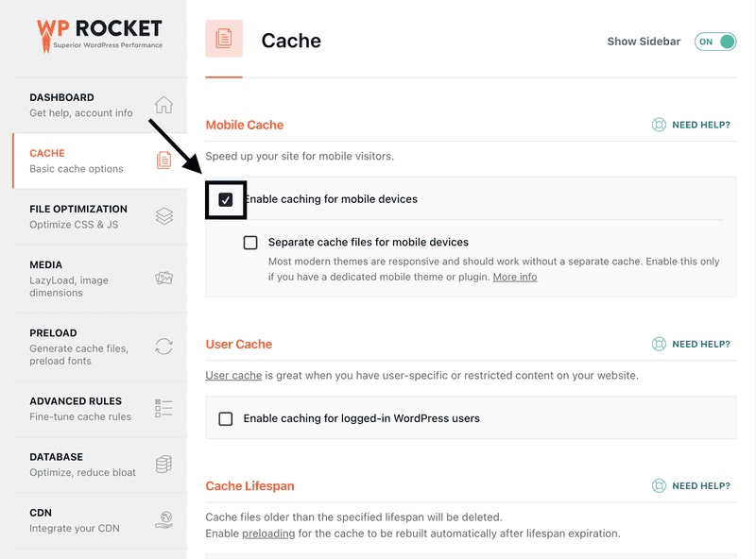
Task: Click the lifebuoy icon beside Mobile Cache help
Action: click(x=659, y=125)
